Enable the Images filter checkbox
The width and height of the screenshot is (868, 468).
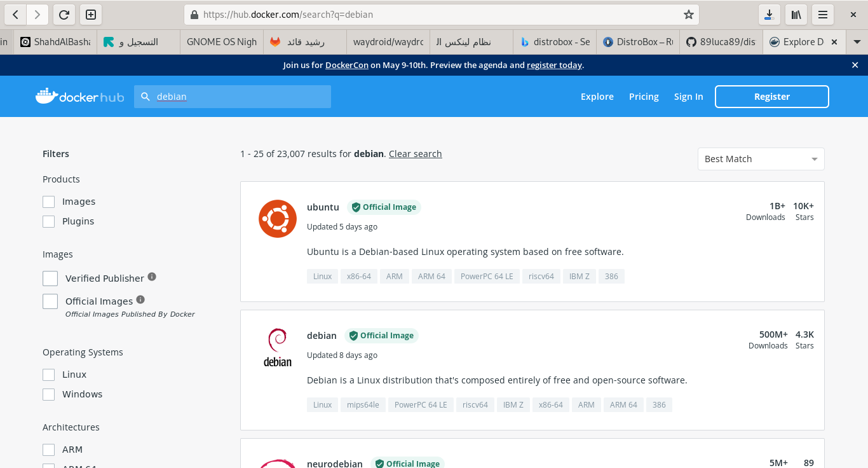[x=48, y=201]
